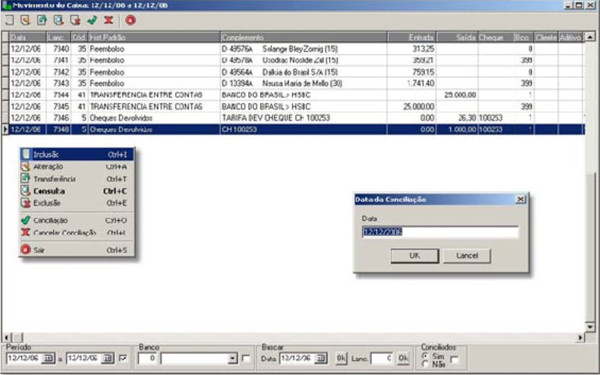Click the Data field in the conciliation dialog
Image resolution: width=600 pixels, height=375 pixels.
click(440, 232)
